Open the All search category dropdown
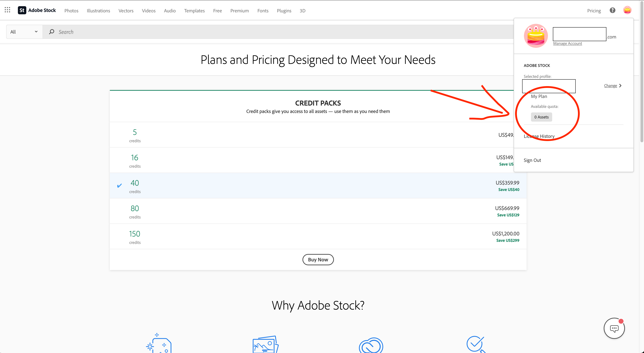644x353 pixels. click(x=24, y=31)
